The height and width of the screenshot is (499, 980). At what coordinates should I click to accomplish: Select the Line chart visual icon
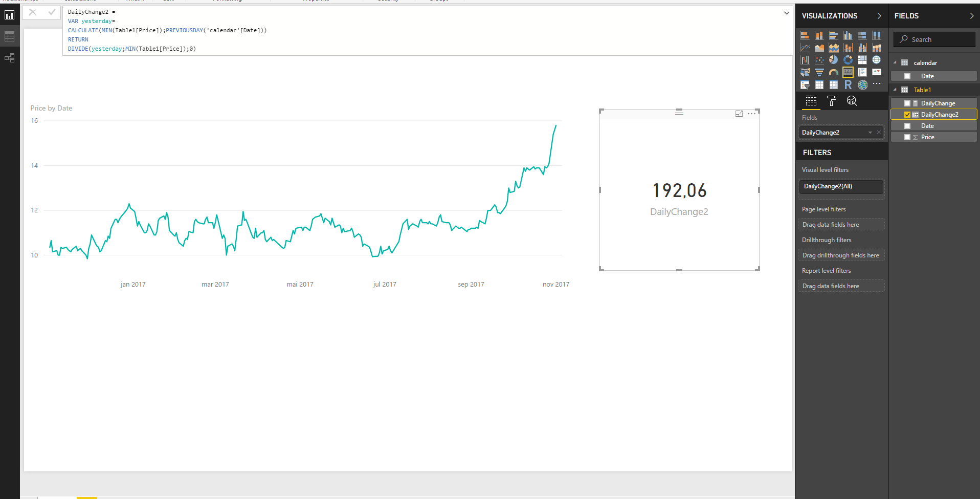point(805,47)
